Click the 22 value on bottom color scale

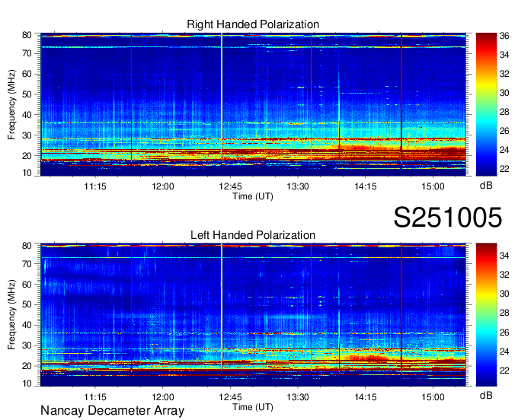pyautogui.click(x=503, y=369)
